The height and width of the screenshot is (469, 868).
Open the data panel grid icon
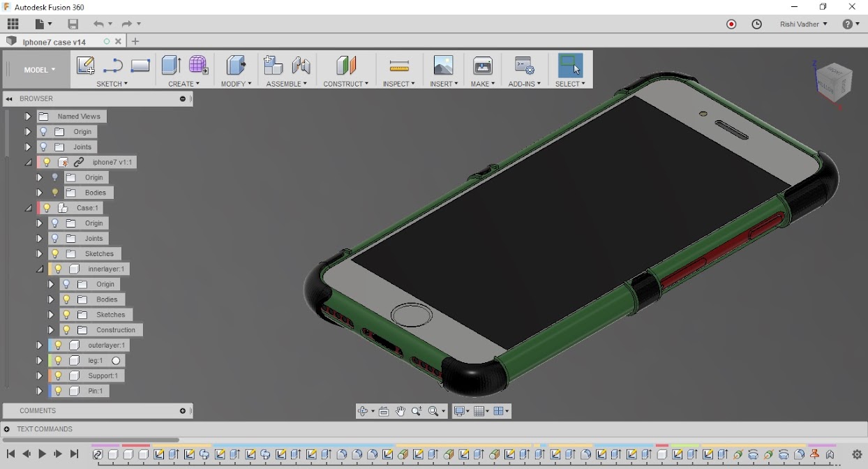[13, 24]
